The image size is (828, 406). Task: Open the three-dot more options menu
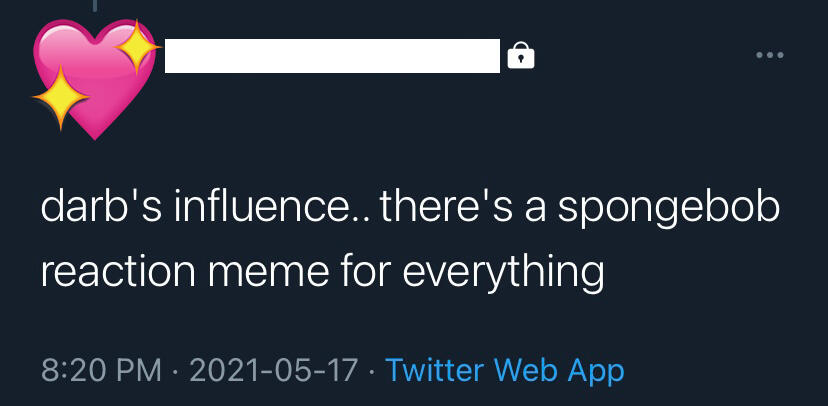click(x=770, y=55)
